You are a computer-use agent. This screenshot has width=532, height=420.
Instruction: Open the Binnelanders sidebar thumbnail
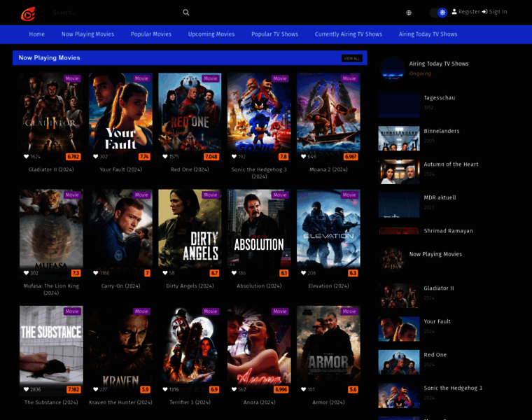(x=399, y=139)
